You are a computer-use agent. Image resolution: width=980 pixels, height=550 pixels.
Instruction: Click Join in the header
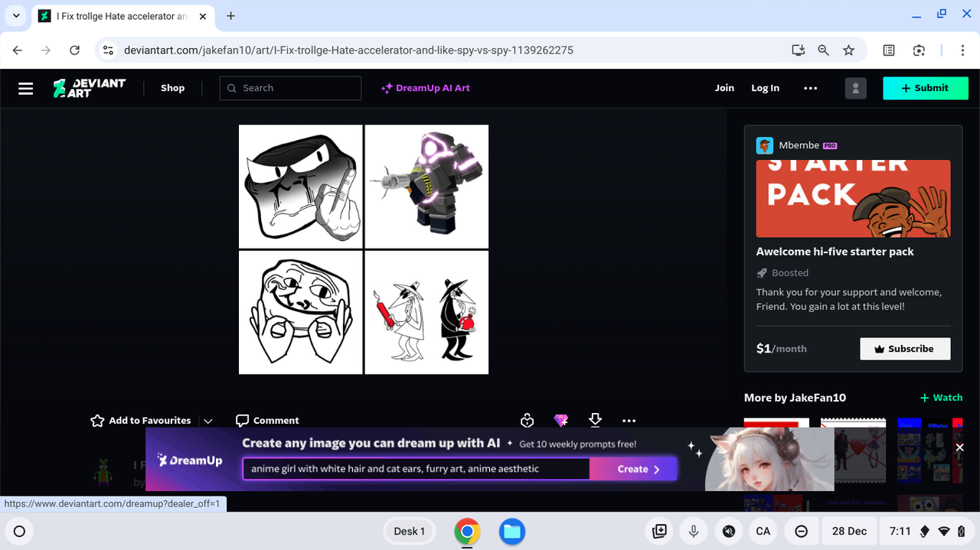coord(724,88)
